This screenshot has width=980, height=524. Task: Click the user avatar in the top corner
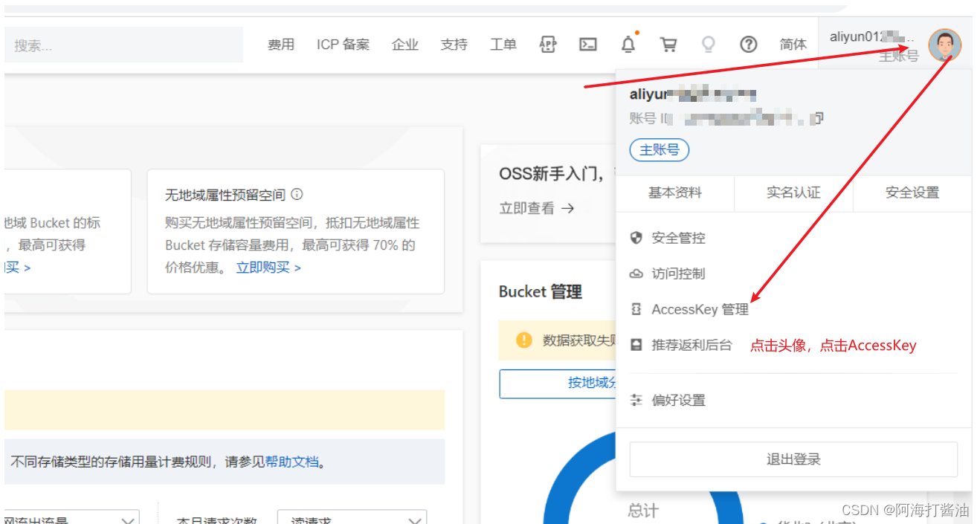click(x=944, y=45)
